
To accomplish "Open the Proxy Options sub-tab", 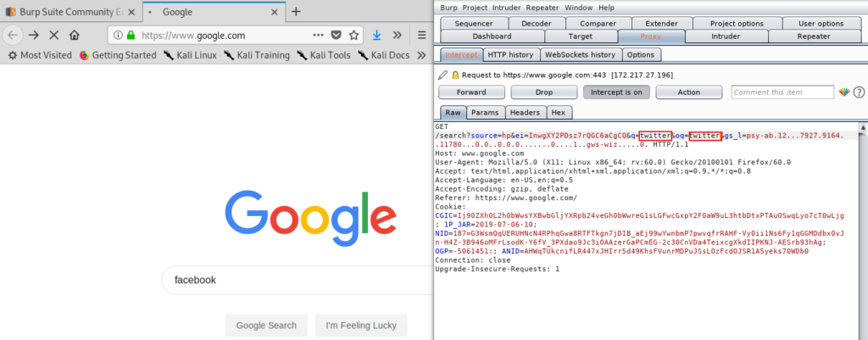I will pyautogui.click(x=641, y=55).
